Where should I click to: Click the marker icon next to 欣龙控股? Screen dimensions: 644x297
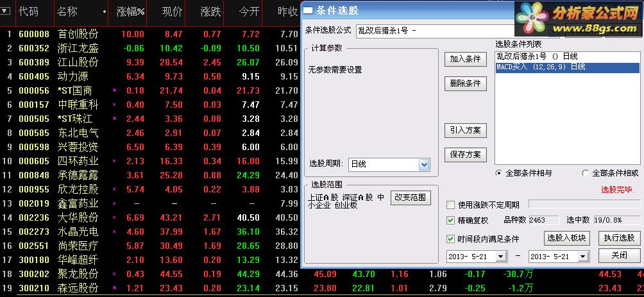pyautogui.click(x=115, y=189)
